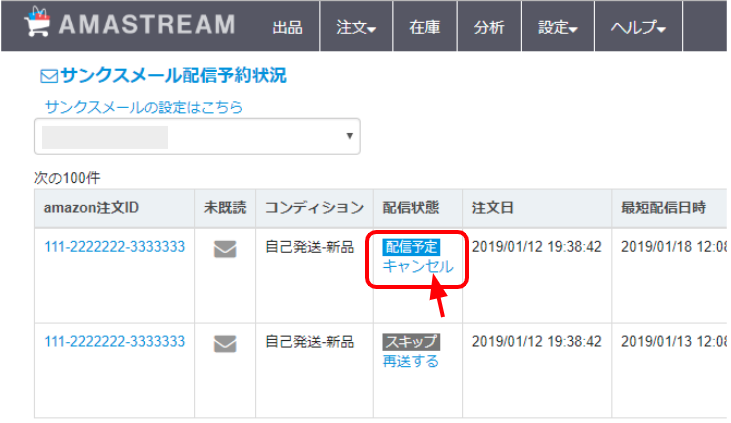Click the スキップ status badge
The height and width of the screenshot is (423, 731).
[411, 342]
